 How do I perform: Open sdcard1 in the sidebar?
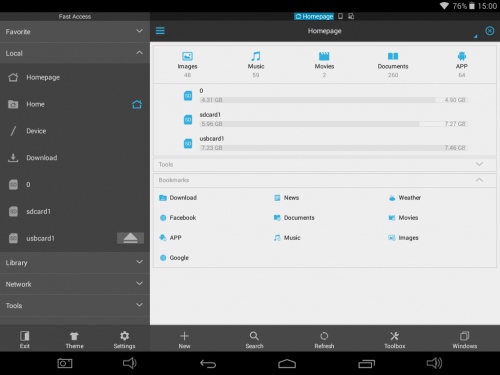pos(75,211)
